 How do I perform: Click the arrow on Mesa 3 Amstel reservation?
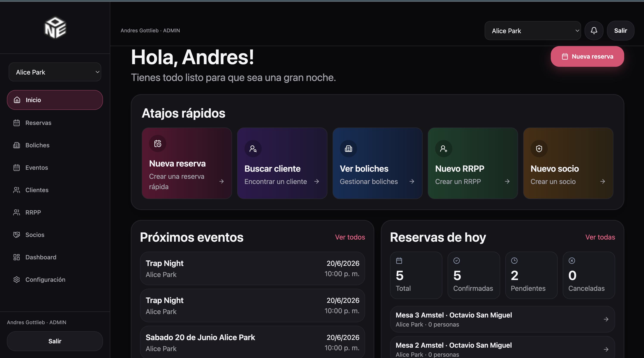(606, 319)
